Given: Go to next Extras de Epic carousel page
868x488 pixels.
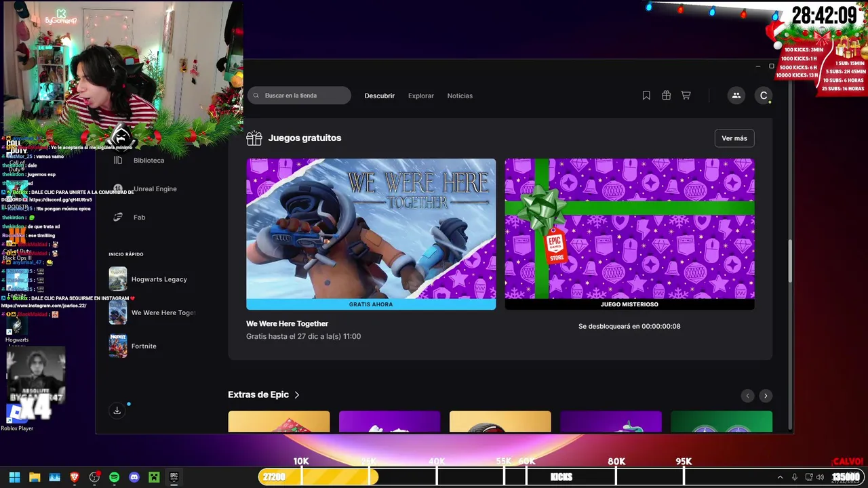Looking at the screenshot, I should click(766, 396).
